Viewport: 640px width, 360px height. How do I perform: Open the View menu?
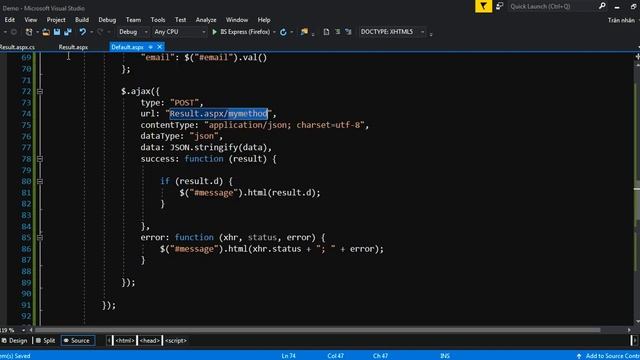(31, 20)
